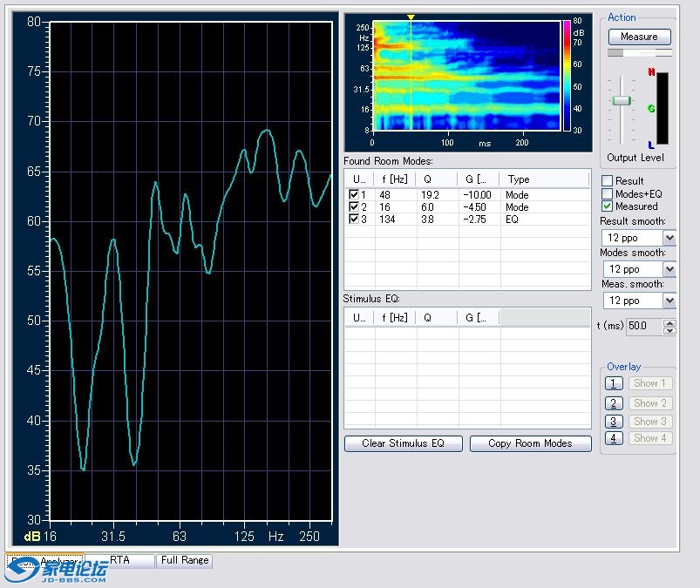Open the Result smooth dropdown
The height and width of the screenshot is (588, 700).
[669, 238]
